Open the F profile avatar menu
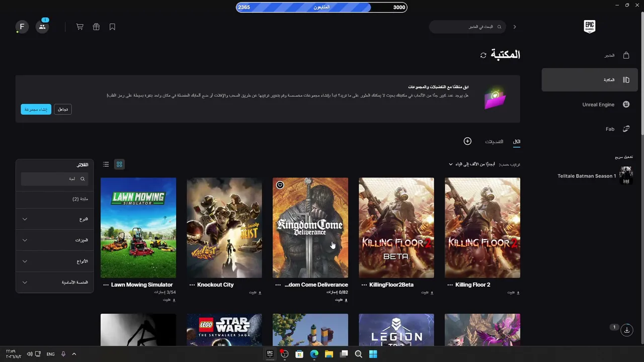This screenshot has width=644, height=362. 22,27
